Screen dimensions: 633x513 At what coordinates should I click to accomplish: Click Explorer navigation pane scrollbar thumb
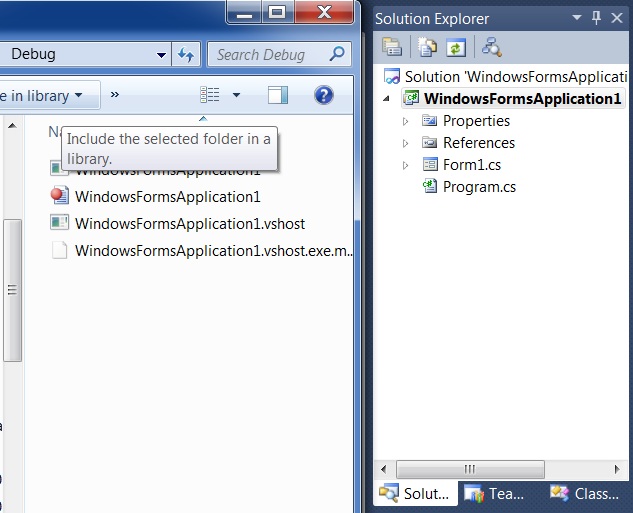point(13,290)
